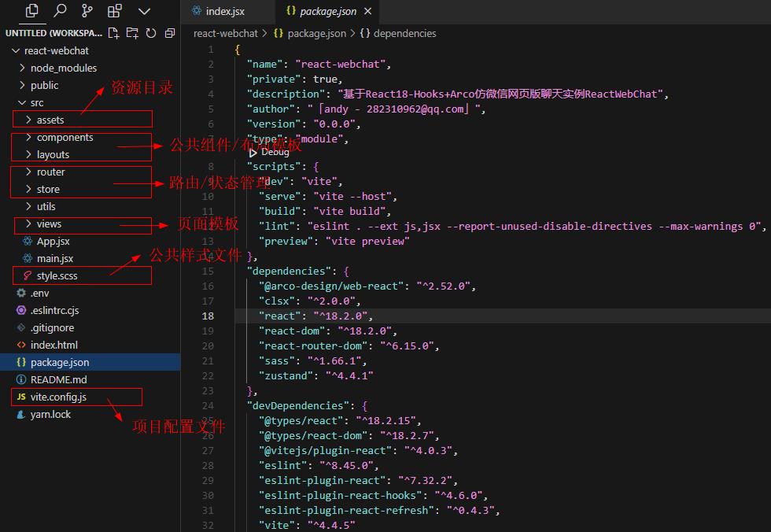Open the Extensions view
The height and width of the screenshot is (532, 771).
click(x=115, y=11)
